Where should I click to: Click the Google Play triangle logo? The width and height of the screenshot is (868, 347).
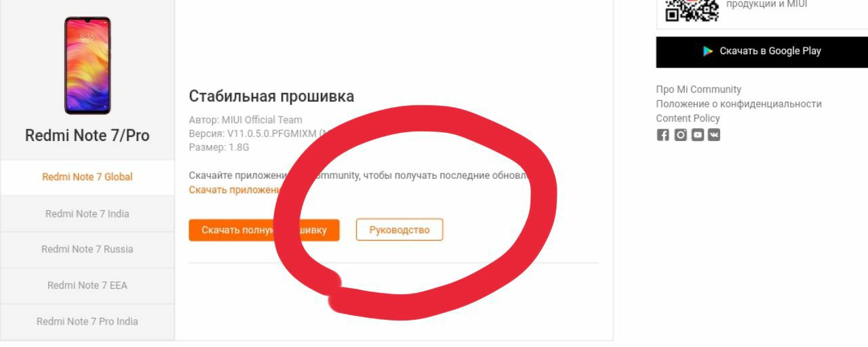pyautogui.click(x=708, y=51)
